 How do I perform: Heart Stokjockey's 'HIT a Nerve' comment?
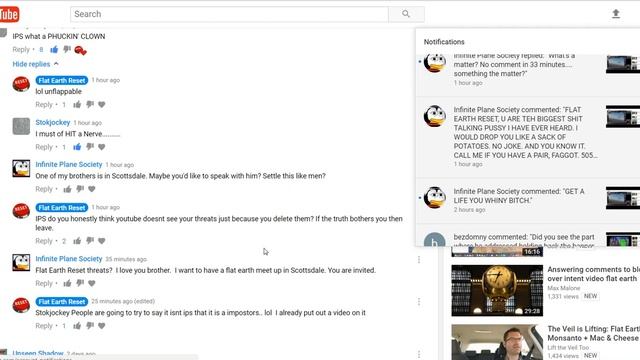pyautogui.click(x=102, y=147)
